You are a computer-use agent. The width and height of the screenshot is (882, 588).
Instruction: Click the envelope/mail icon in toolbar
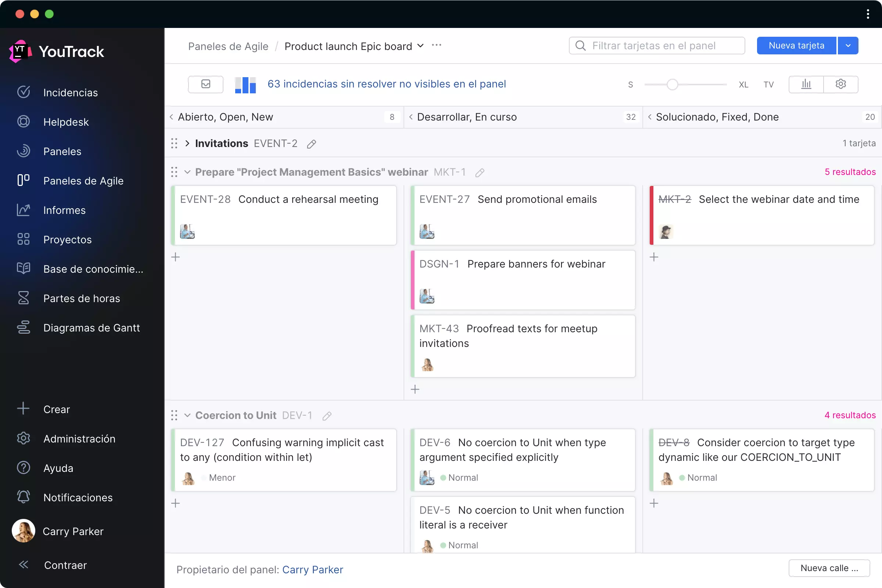pyautogui.click(x=205, y=84)
